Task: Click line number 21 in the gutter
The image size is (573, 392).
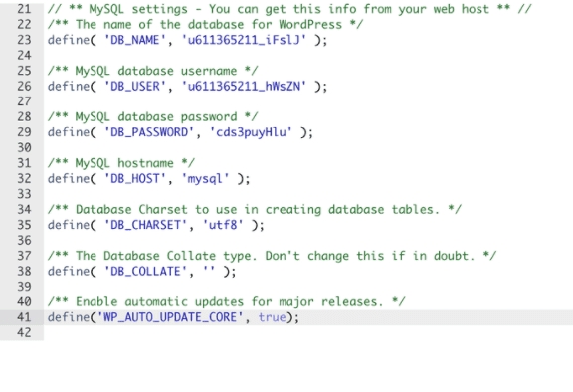Action: pyautogui.click(x=24, y=9)
